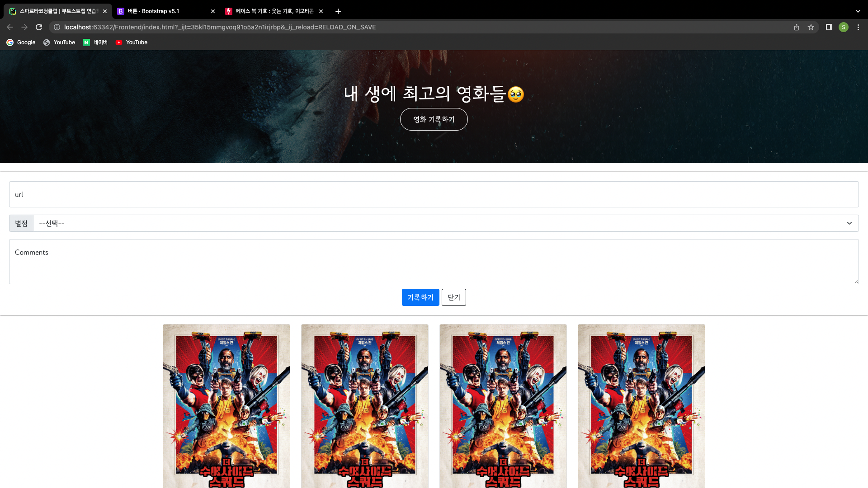Focus the url input field
Image resolution: width=868 pixels, height=488 pixels.
tap(434, 194)
